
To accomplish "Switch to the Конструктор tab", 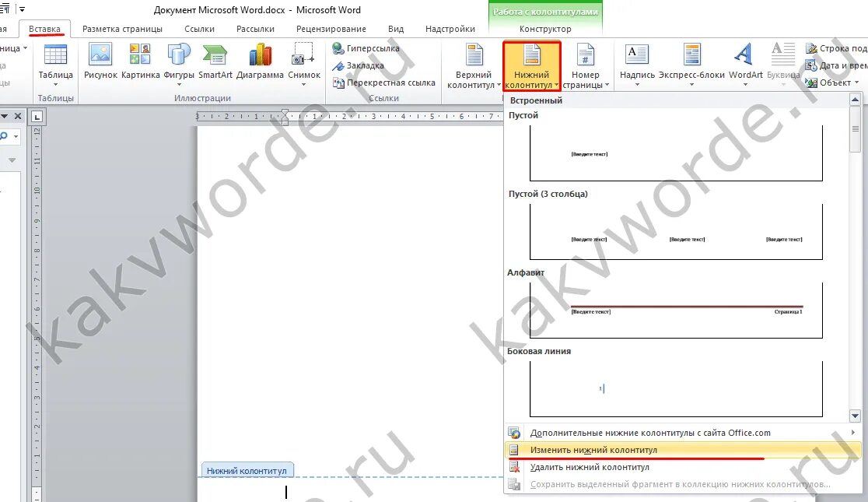I will [x=545, y=29].
